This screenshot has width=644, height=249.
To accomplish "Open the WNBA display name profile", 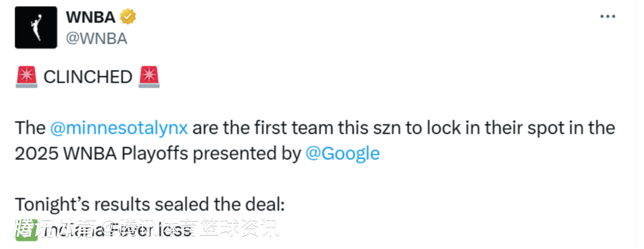I will point(91,17).
